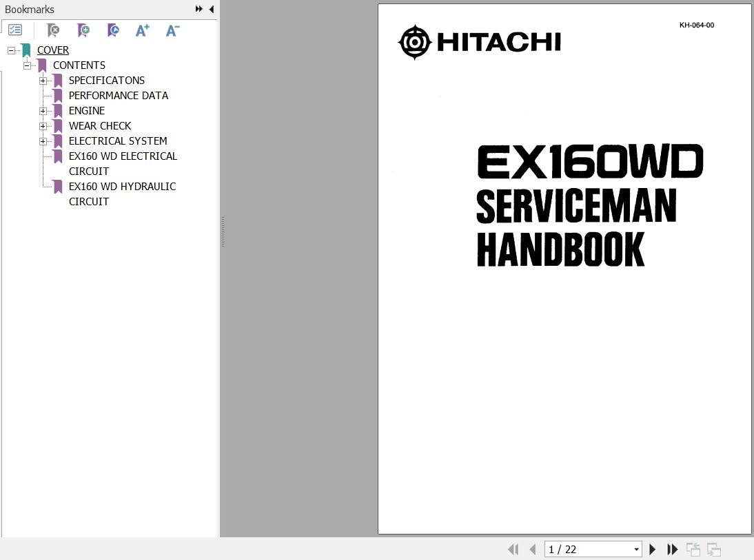Open the ELECTRICAL SYSTEM bookmark

pos(118,141)
